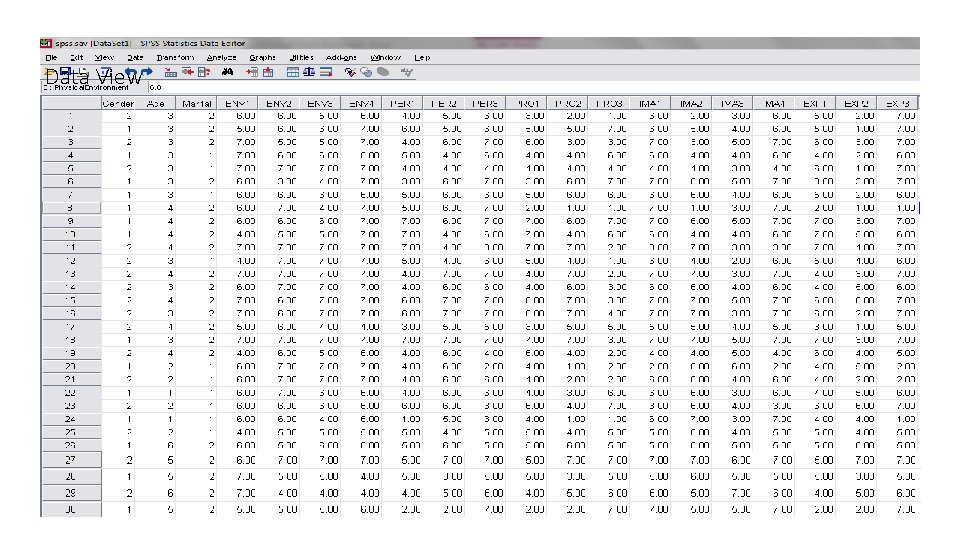
Task: Select the PER3 column header
Action: point(485,104)
